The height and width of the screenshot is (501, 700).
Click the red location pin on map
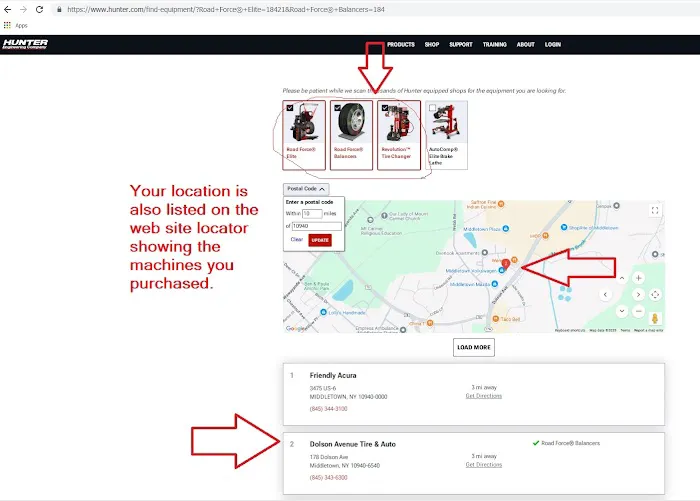click(x=505, y=264)
